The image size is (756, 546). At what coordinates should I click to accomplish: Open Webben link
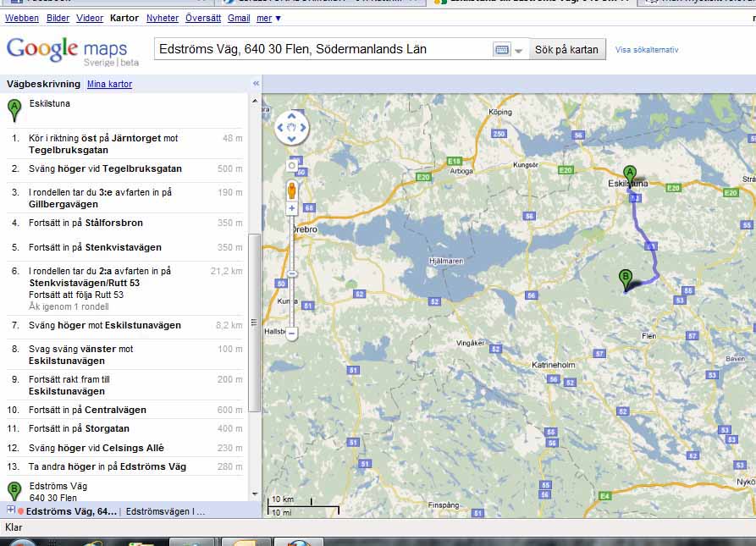[22, 19]
